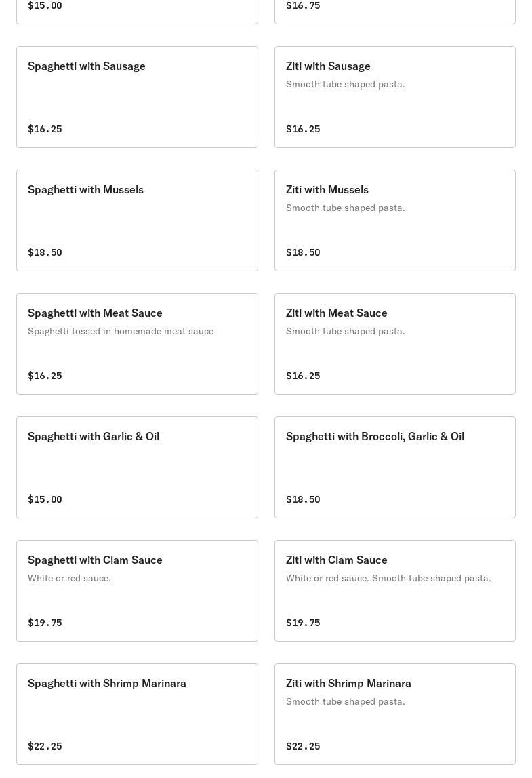Open Ziti with Meat Sauce item

click(337, 313)
